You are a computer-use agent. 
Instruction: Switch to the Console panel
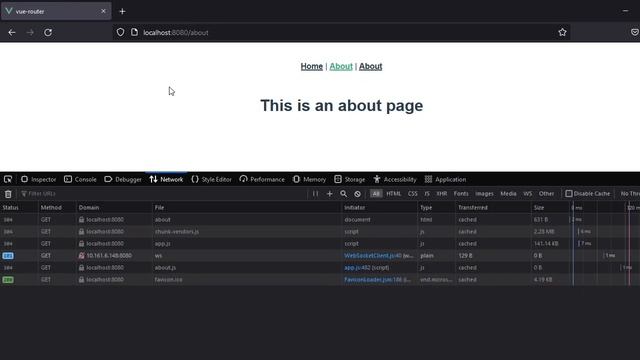(80, 180)
